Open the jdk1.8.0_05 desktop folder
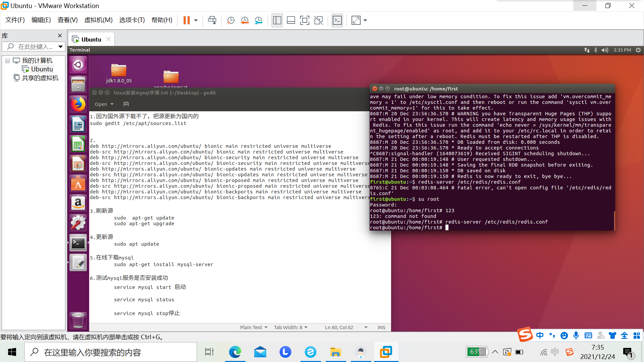 [x=119, y=73]
